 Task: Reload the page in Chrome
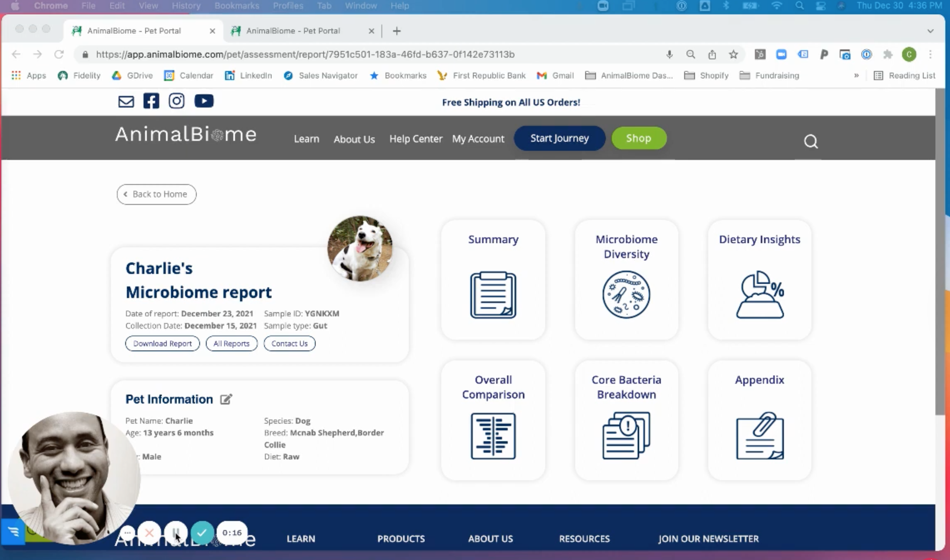[59, 54]
